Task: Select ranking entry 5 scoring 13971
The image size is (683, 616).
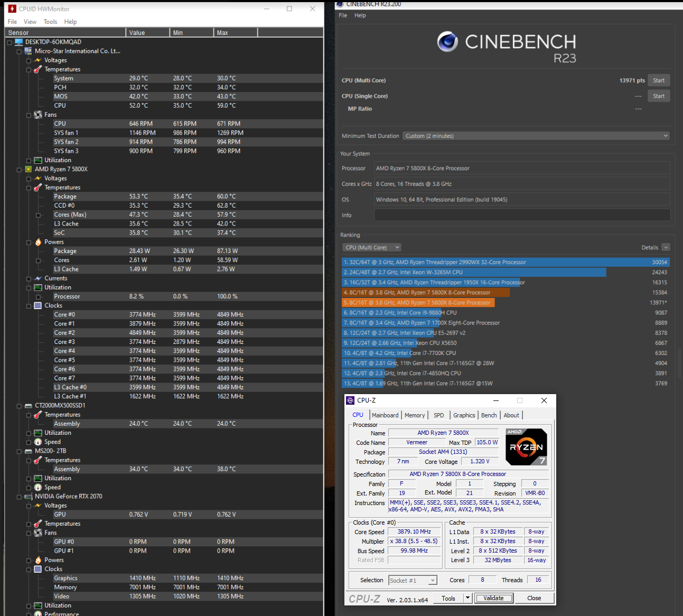Action: [506, 303]
